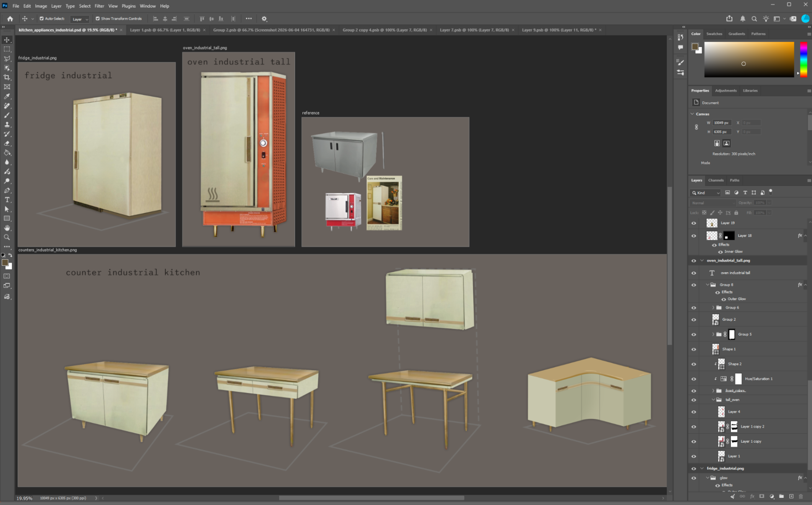Select the Hand tool
This screenshot has height=505, width=812.
[7, 228]
